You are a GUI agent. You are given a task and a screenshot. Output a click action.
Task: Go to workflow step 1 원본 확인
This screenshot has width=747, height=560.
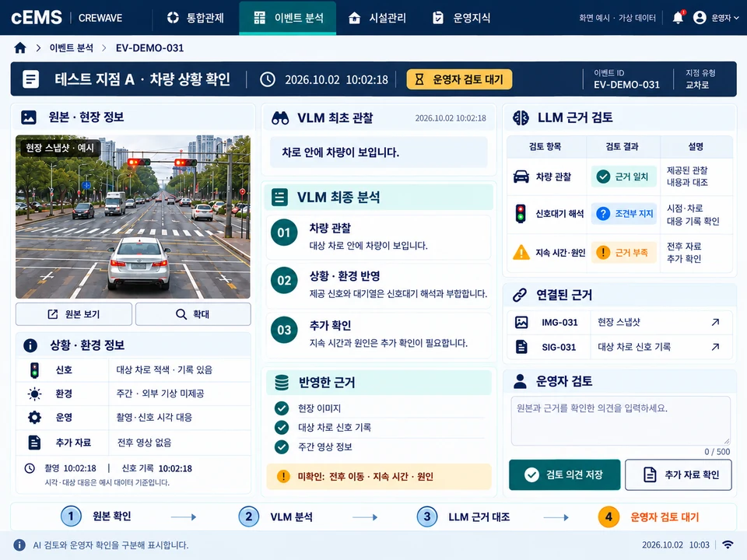tap(96, 516)
